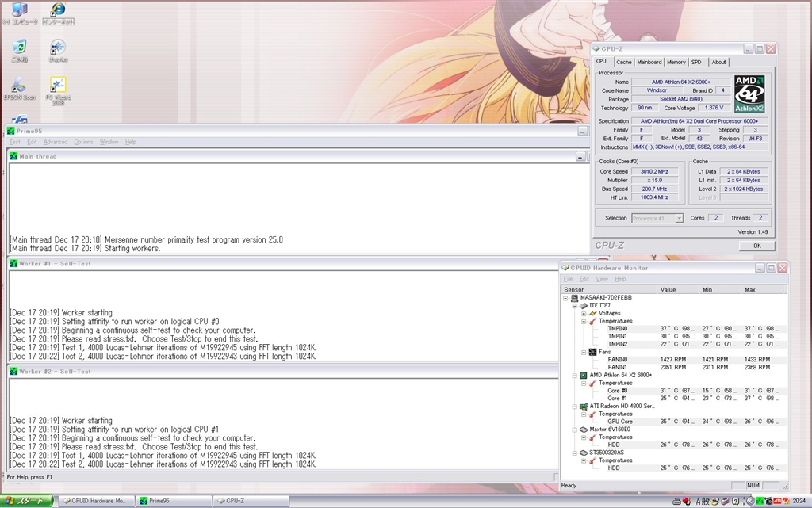This screenshot has width=812, height=508.
Task: Switch to the Memory tab in CPU-Z
Action: click(676, 62)
